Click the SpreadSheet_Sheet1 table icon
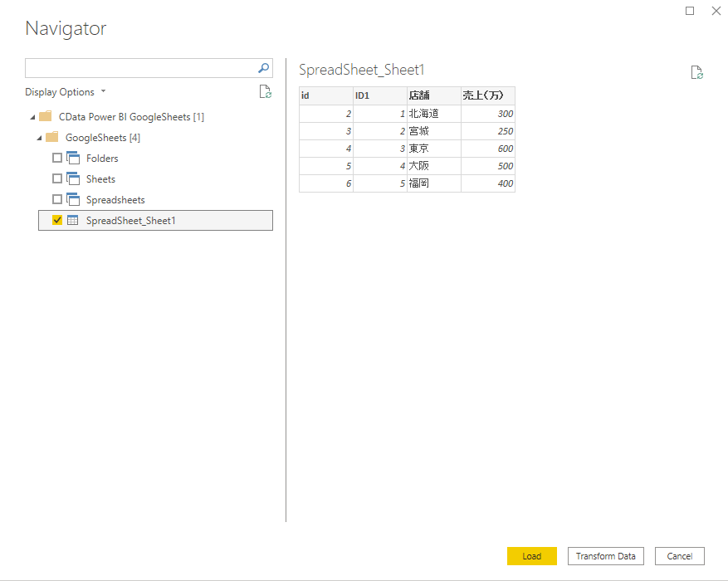Viewport: 728px width, 581px height. [x=73, y=221]
